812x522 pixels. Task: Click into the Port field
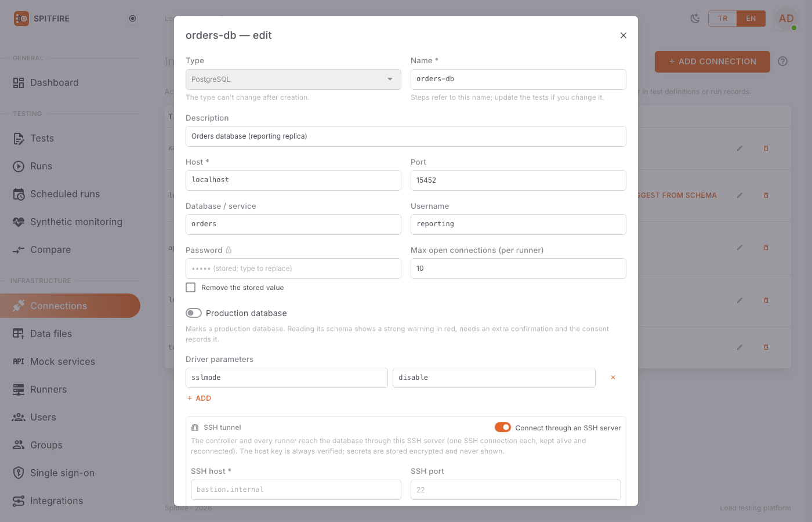pyautogui.click(x=519, y=180)
